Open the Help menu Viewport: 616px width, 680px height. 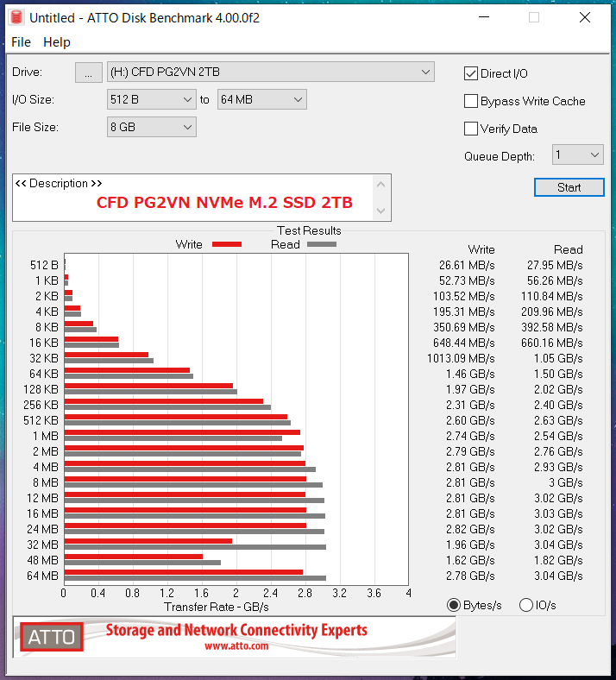click(x=57, y=42)
